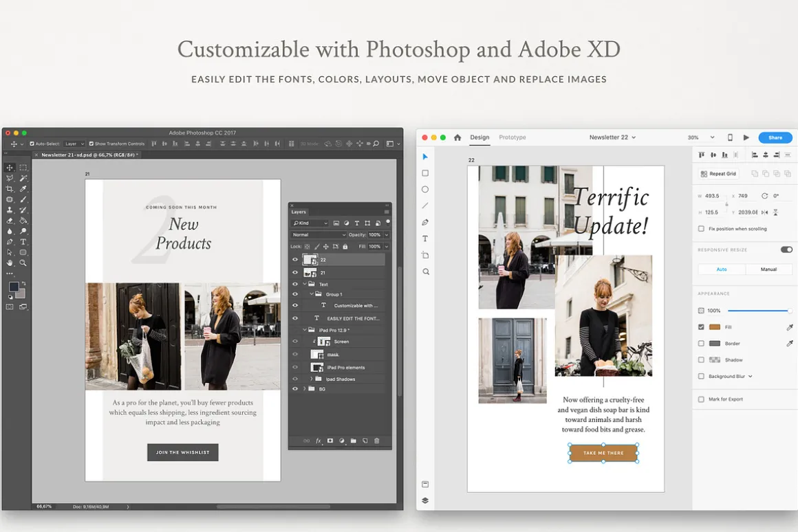Select the Horizontal Type tool in Photoshop
Image resolution: width=798 pixels, height=532 pixels.
pyautogui.click(x=23, y=242)
